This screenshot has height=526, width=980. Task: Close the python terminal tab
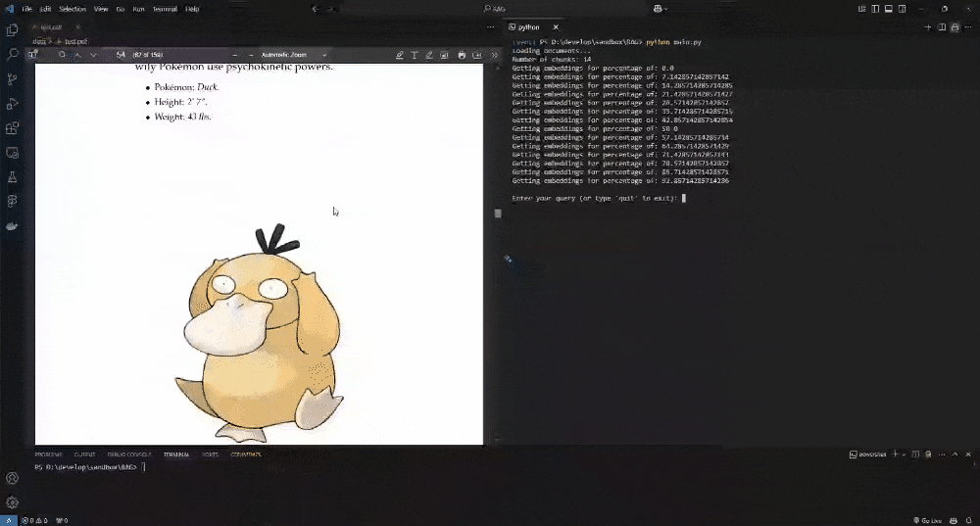pyautogui.click(x=556, y=26)
